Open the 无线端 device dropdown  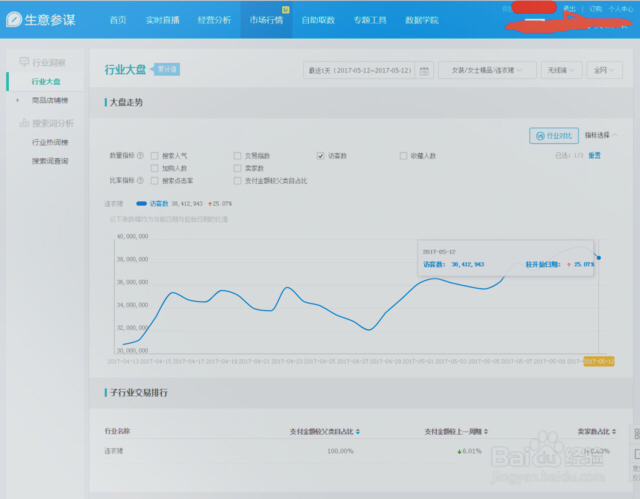[x=561, y=70]
